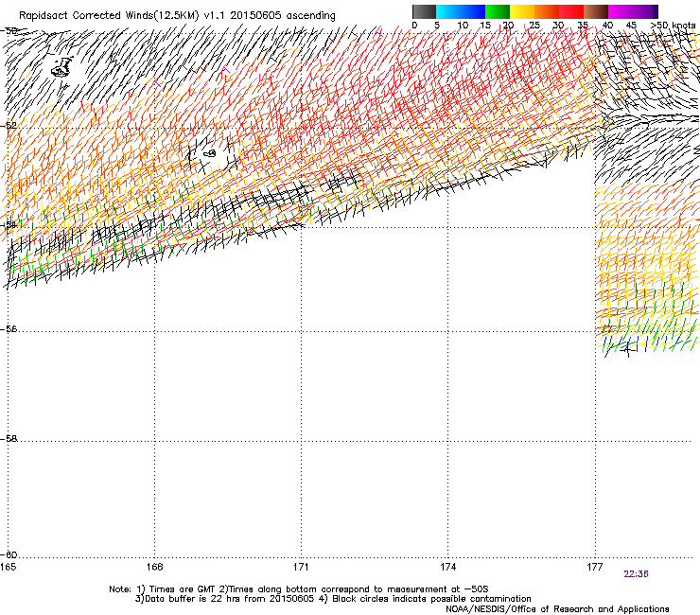Click the '174' longitude label

pos(447,567)
